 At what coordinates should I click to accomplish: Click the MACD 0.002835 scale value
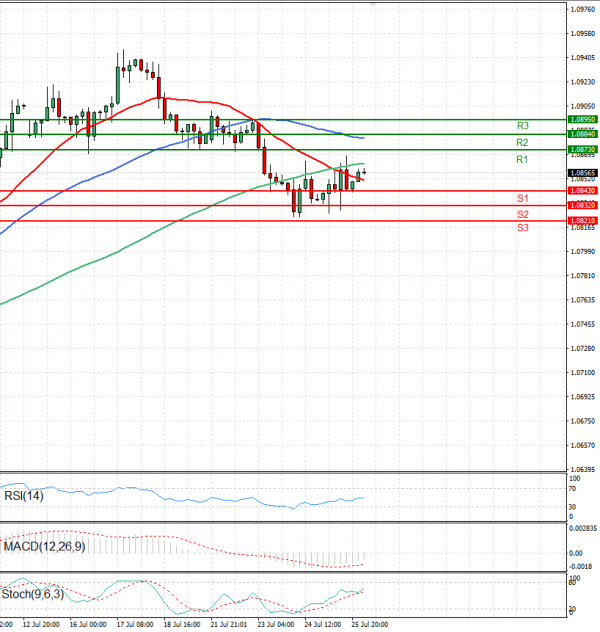coord(583,528)
